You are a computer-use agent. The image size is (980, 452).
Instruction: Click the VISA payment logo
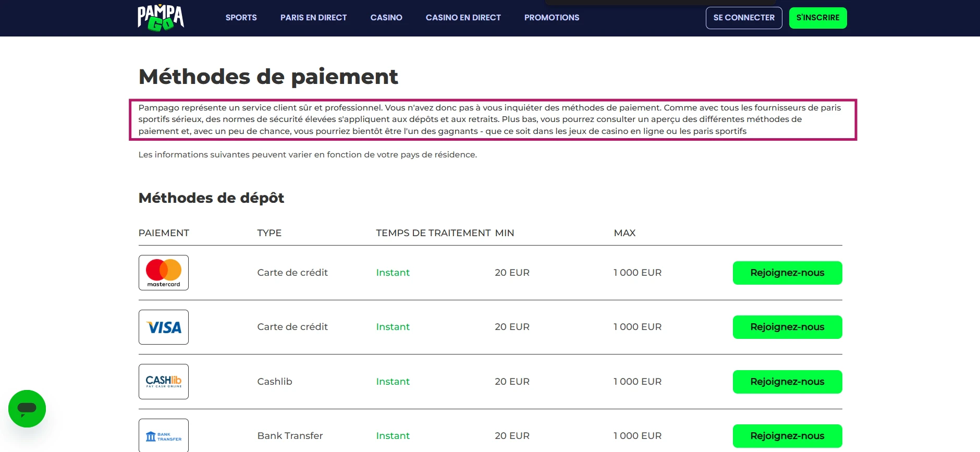[x=164, y=327]
